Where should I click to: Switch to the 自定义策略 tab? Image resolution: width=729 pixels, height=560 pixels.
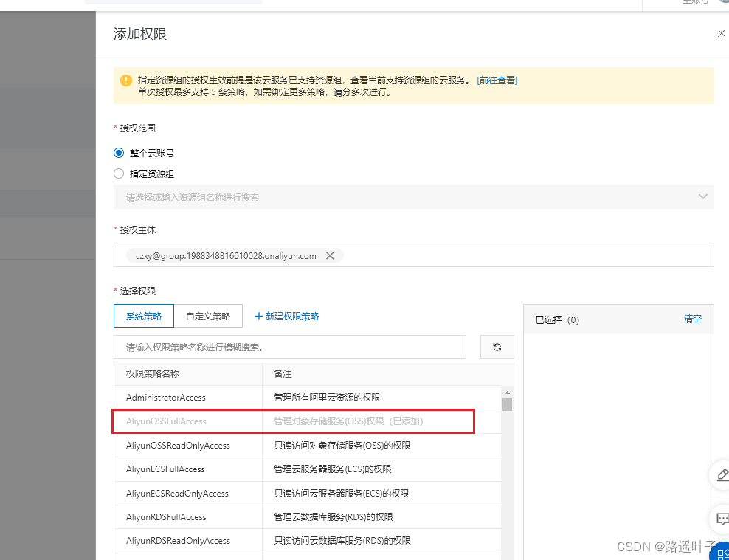click(209, 316)
